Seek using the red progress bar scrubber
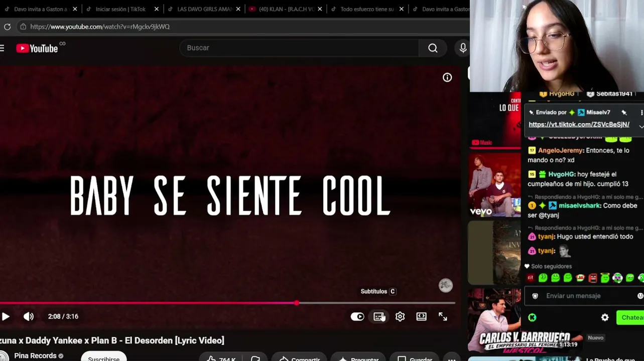This screenshot has width=644, height=361. coord(297,303)
